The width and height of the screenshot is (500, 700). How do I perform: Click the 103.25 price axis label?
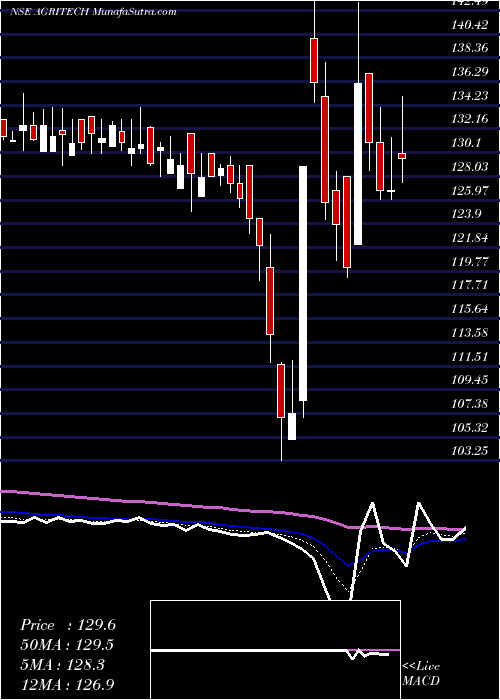click(x=470, y=451)
